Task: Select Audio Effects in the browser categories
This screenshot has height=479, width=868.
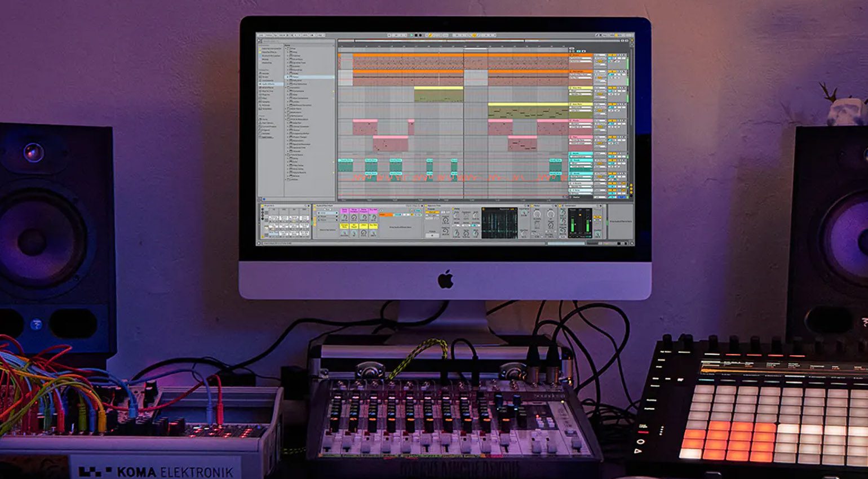Action: pyautogui.click(x=267, y=84)
